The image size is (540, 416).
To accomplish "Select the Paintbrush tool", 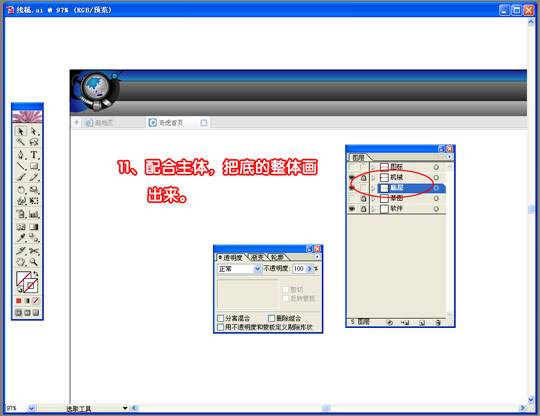I will [x=21, y=178].
